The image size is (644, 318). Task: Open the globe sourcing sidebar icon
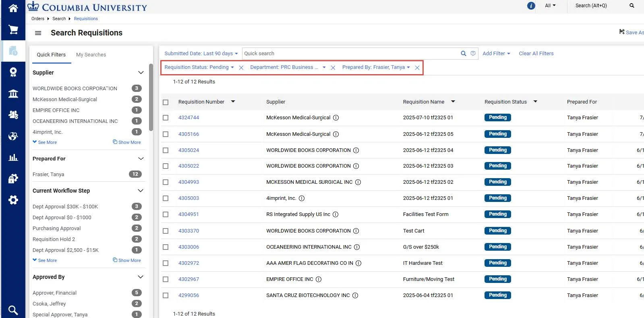13,136
